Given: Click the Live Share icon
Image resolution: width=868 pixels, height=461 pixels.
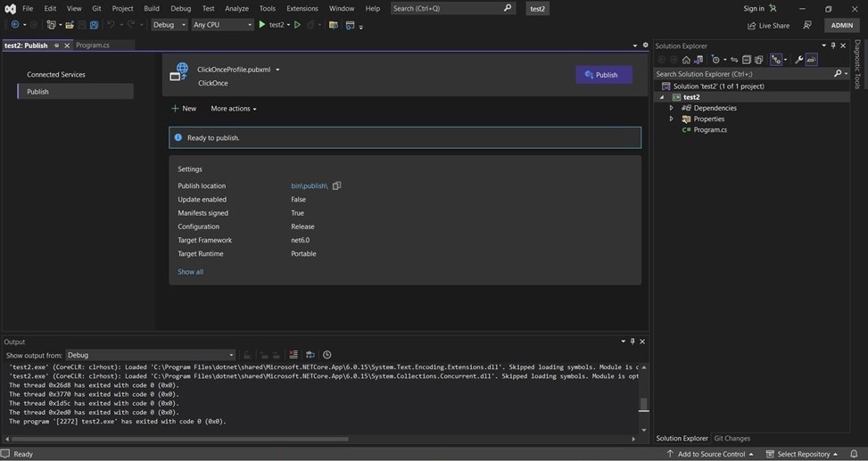Looking at the screenshot, I should pos(751,26).
